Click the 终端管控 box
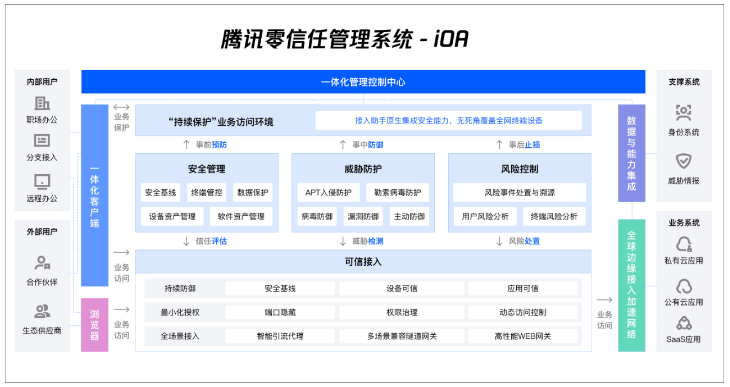This screenshot has width=730, height=387. click(x=207, y=192)
